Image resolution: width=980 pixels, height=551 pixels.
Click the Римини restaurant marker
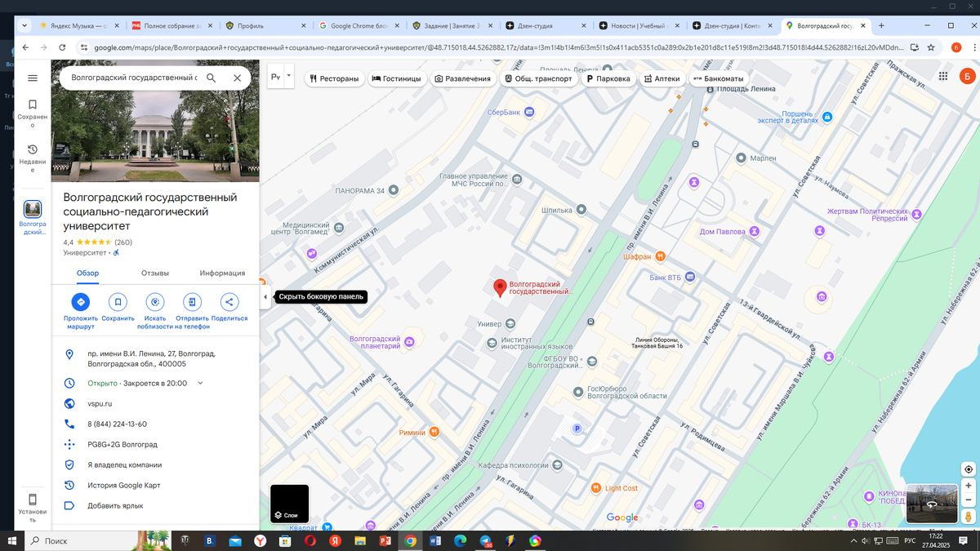pos(434,431)
